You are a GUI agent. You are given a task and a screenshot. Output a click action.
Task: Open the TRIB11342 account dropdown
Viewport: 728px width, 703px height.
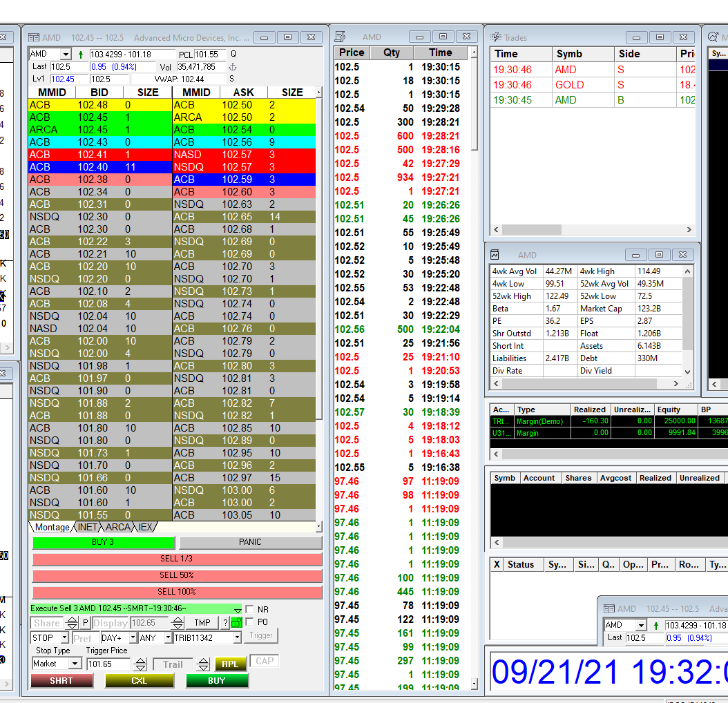point(237,637)
